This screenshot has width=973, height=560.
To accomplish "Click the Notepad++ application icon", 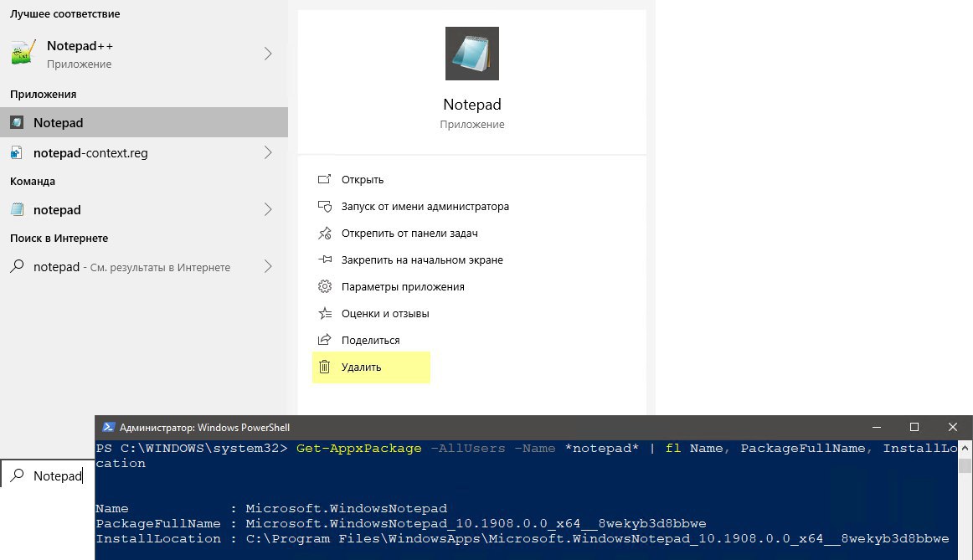I will coord(23,54).
